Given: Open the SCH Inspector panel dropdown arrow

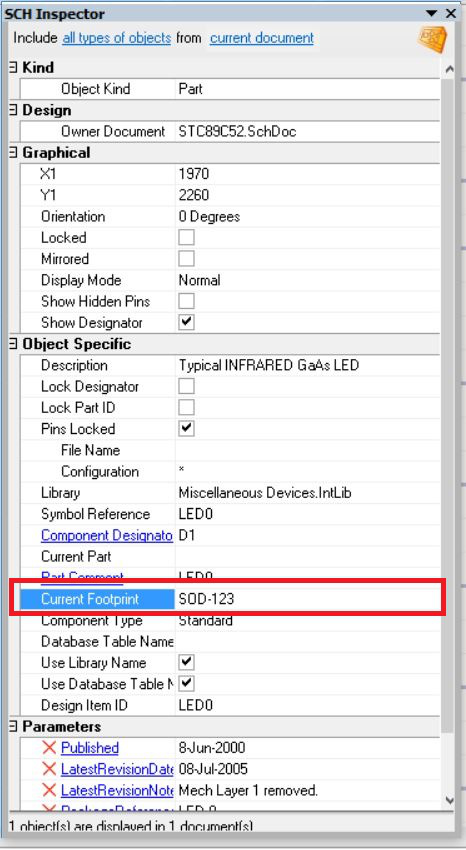Looking at the screenshot, I should [431, 14].
